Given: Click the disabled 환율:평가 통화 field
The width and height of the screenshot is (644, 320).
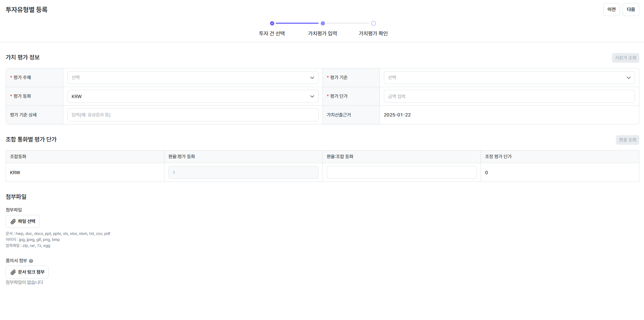Looking at the screenshot, I should (x=243, y=173).
